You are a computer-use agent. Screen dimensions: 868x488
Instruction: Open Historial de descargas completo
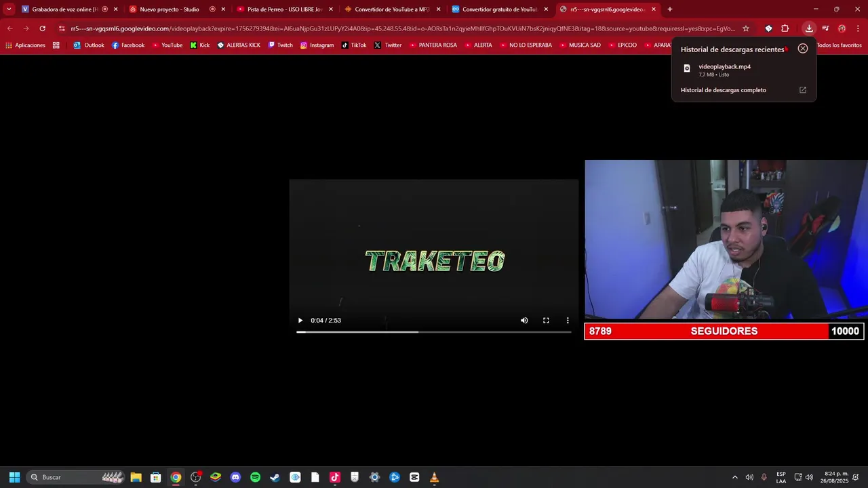(724, 90)
